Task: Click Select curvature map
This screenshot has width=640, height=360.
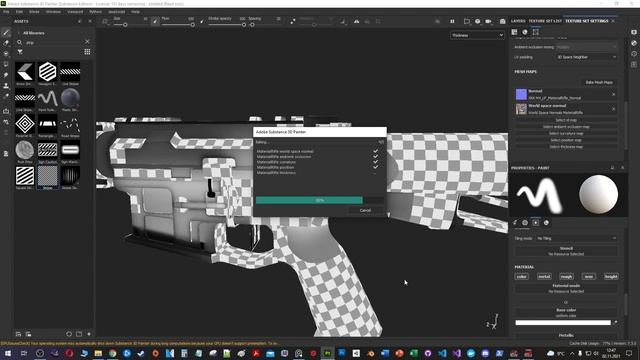Action: [566, 133]
